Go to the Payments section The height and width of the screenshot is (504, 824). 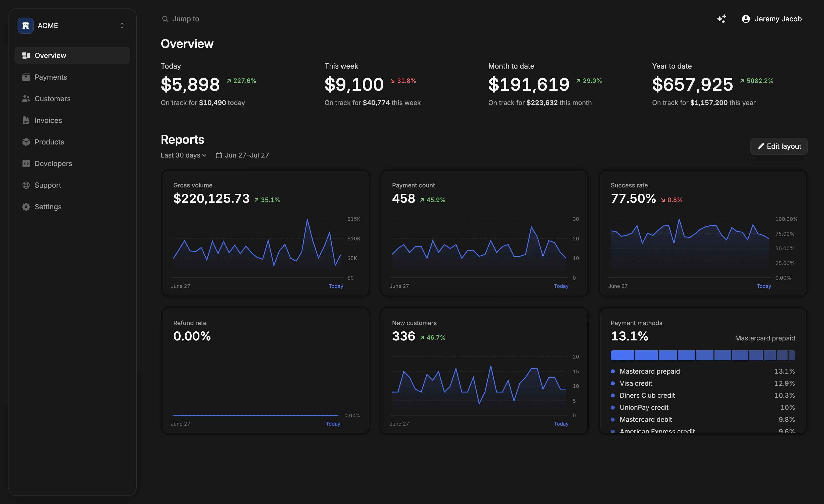coord(72,77)
